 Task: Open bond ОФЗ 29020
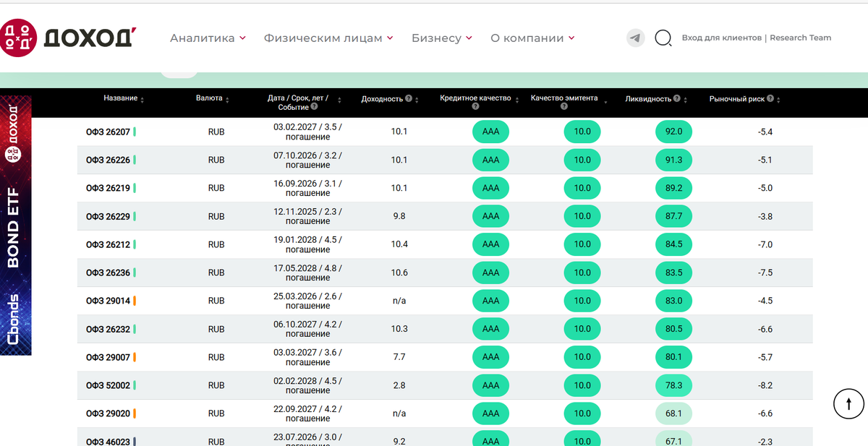tap(109, 413)
